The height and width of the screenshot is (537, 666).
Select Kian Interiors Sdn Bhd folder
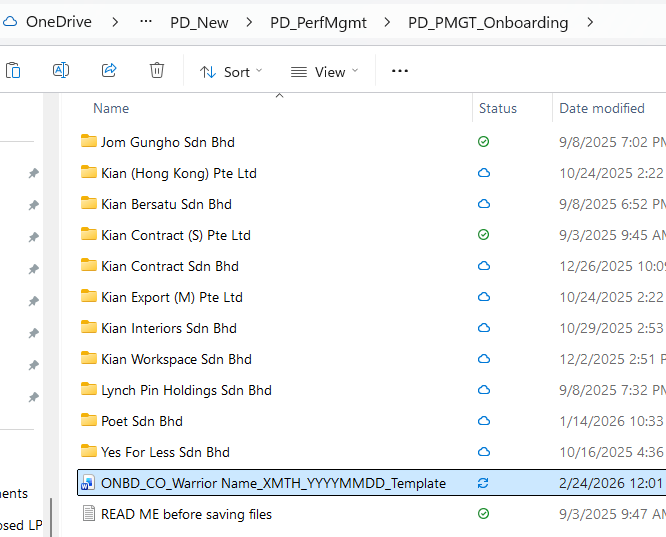tap(168, 328)
